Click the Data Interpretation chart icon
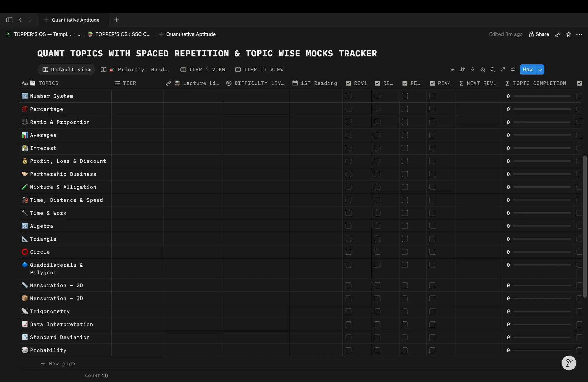The image size is (588, 382). pos(25,324)
